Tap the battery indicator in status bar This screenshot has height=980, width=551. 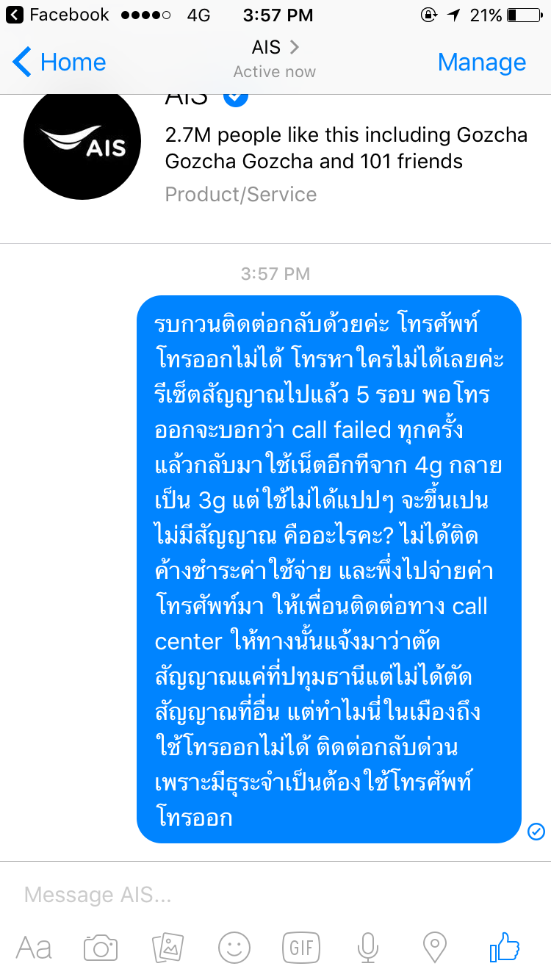(x=523, y=15)
